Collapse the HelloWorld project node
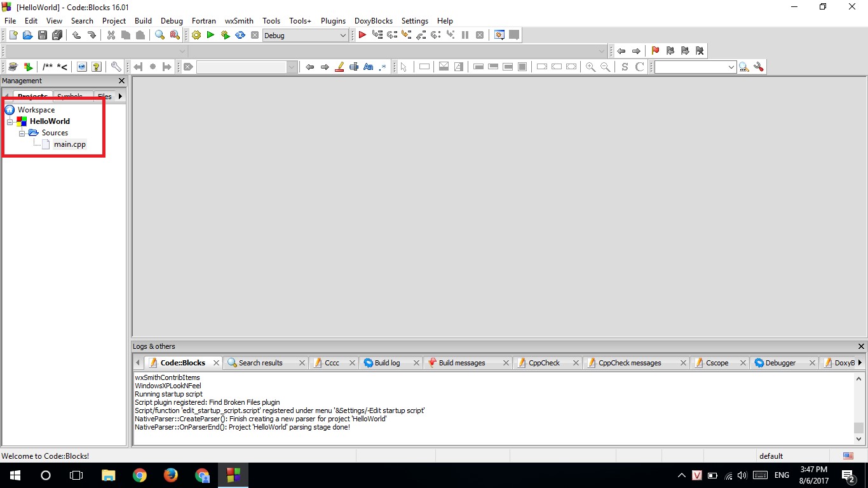Viewport: 868px width, 488px height. [10, 121]
